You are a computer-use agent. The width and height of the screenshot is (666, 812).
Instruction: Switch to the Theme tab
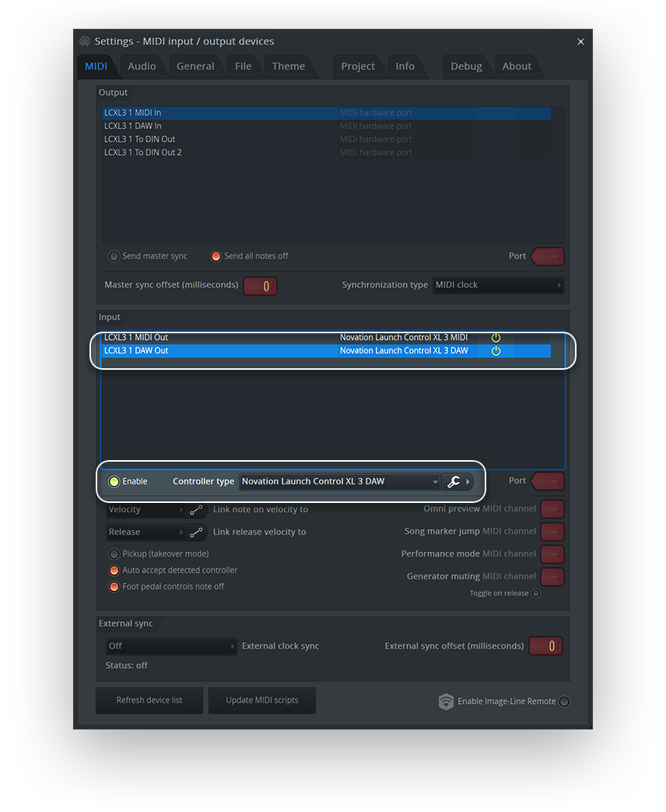288,66
